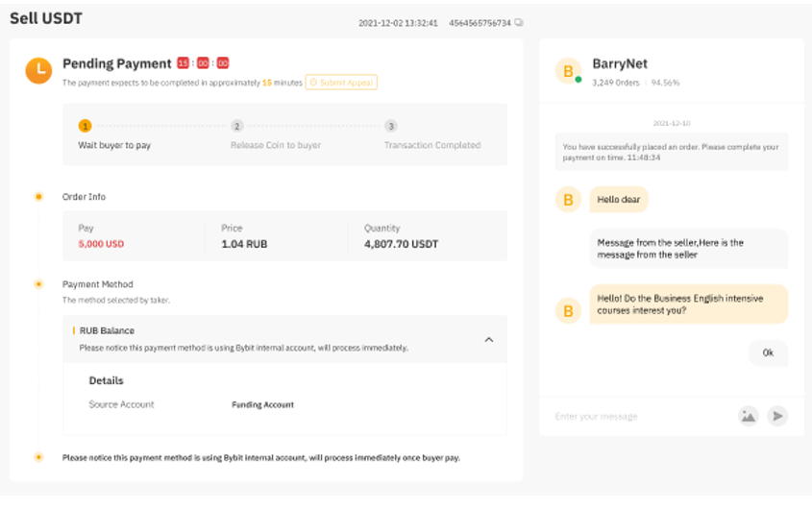This screenshot has width=812, height=510.
Task: Click the Payment Method bullet marker
Action: point(38,284)
